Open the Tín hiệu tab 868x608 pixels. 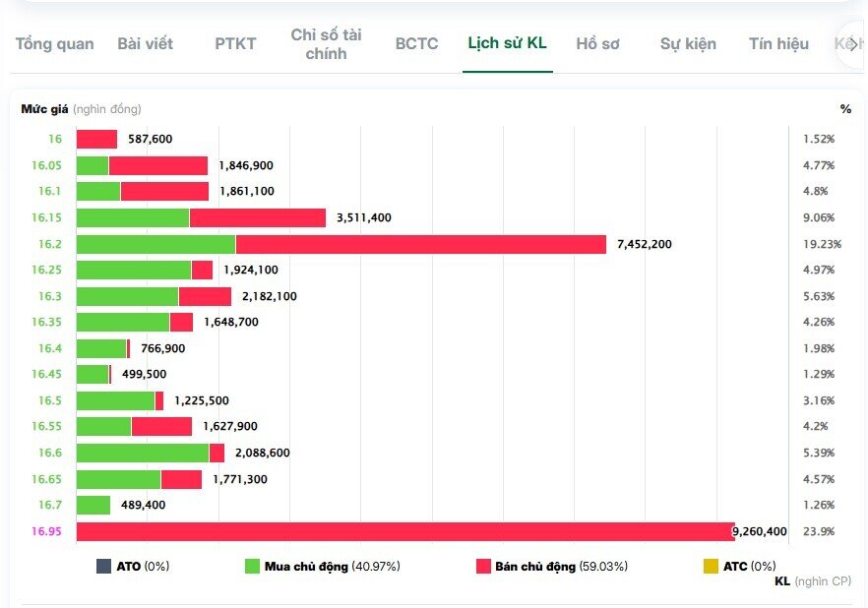coord(778,43)
